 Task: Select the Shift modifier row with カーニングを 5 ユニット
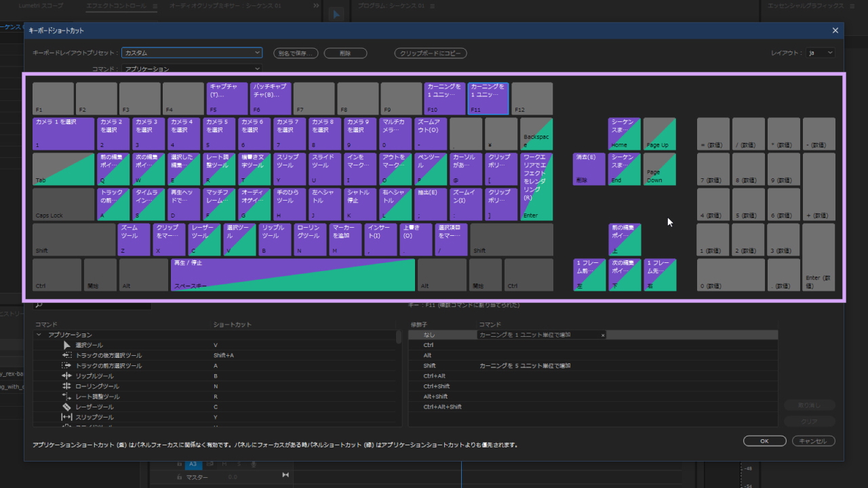click(593, 366)
